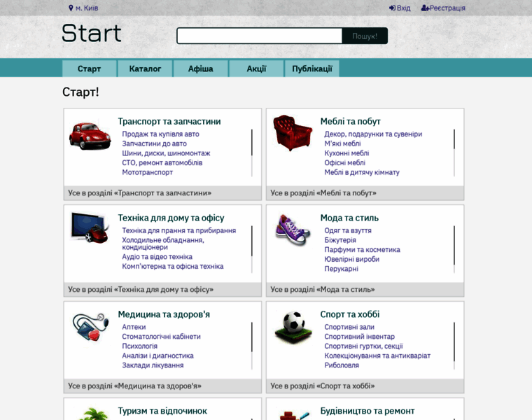The height and width of the screenshot is (420, 532).
Task: Open Біжутерія subcategory
Action: [340, 240]
